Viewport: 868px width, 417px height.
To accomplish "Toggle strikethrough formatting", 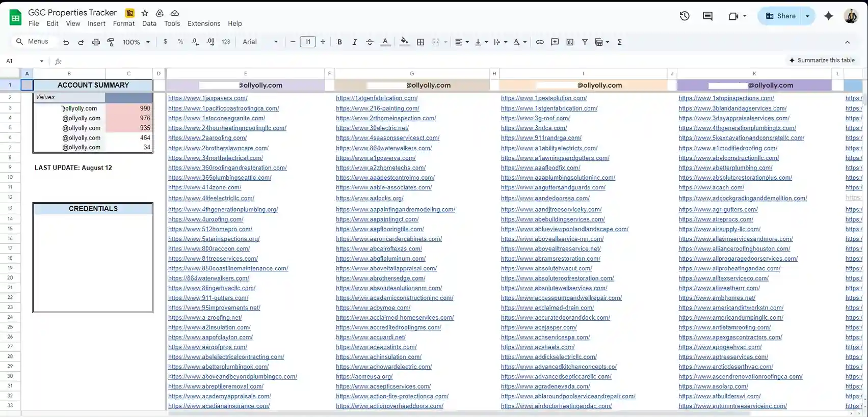I will tap(370, 42).
